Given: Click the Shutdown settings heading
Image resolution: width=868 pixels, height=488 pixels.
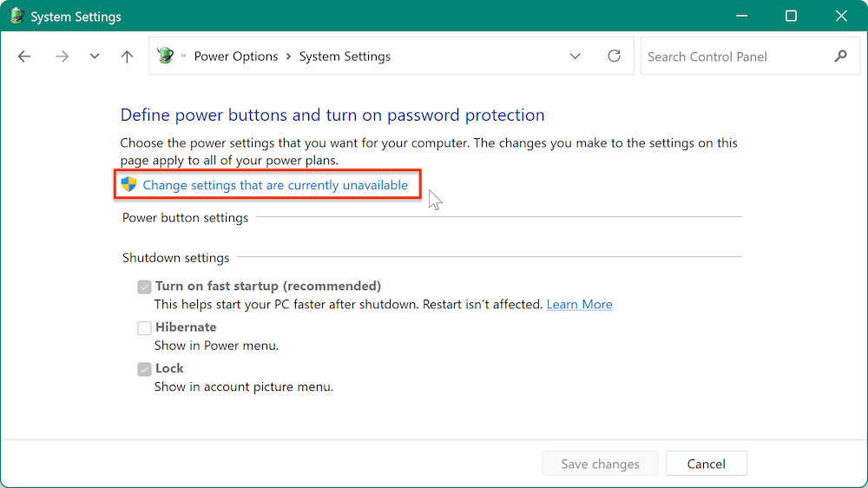Looking at the screenshot, I should [175, 258].
